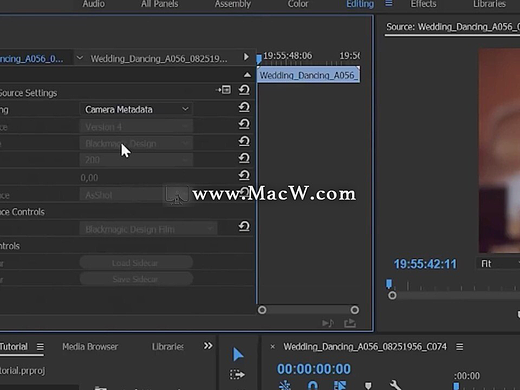Open the Version 4 dropdown
Screen dimensions: 520x390
coord(136,127)
